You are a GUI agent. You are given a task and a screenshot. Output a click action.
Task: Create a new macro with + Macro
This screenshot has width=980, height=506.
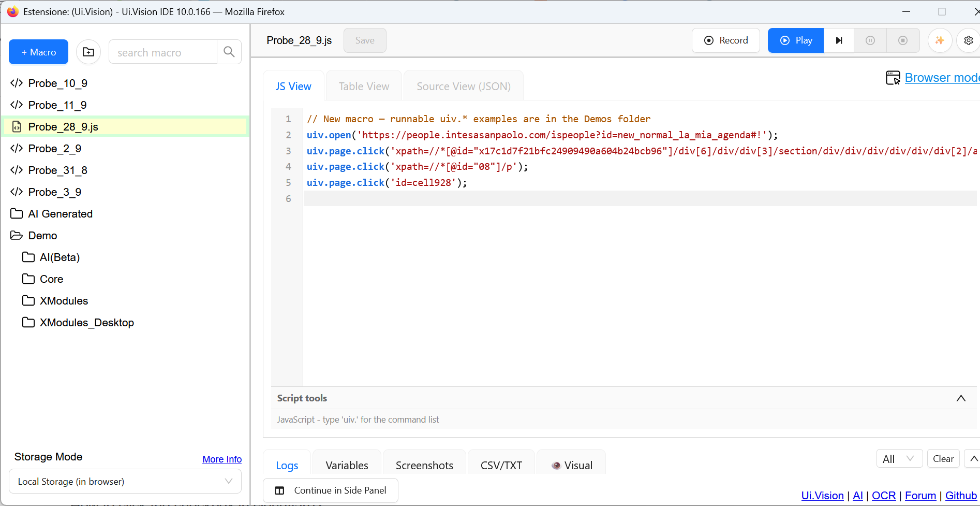[38, 52]
